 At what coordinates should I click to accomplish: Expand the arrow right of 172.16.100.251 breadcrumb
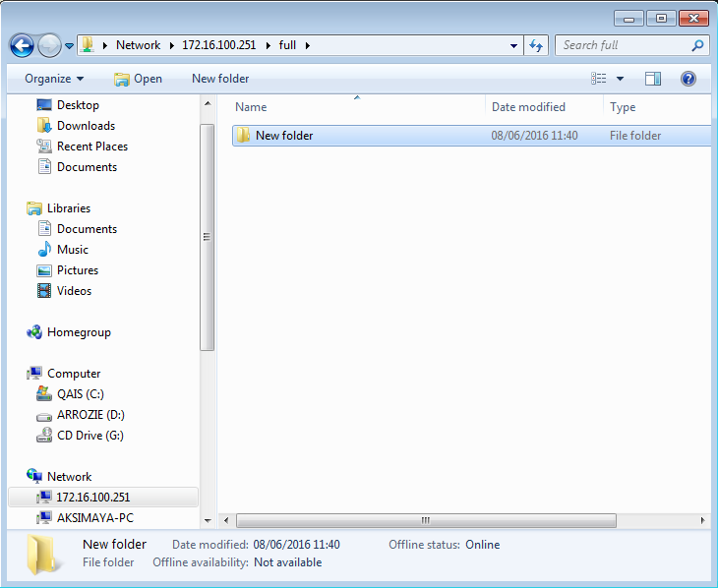point(268,45)
